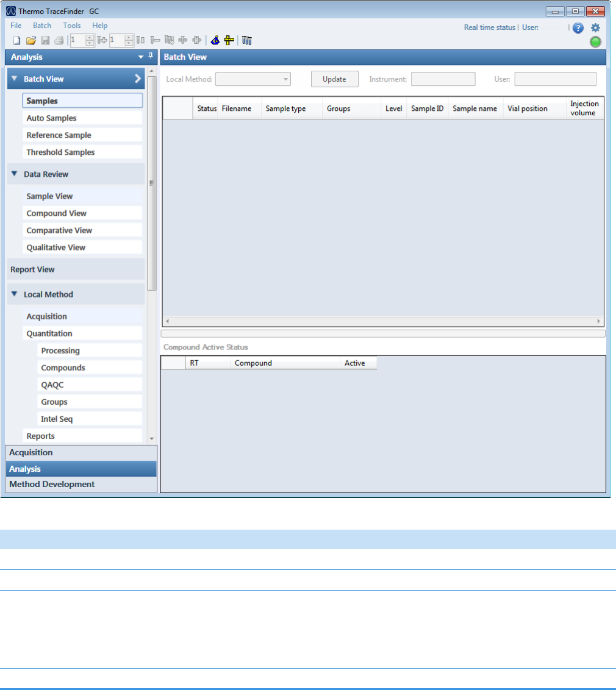
Task: Click the insert sample vial-arrow icon
Action: (140, 40)
